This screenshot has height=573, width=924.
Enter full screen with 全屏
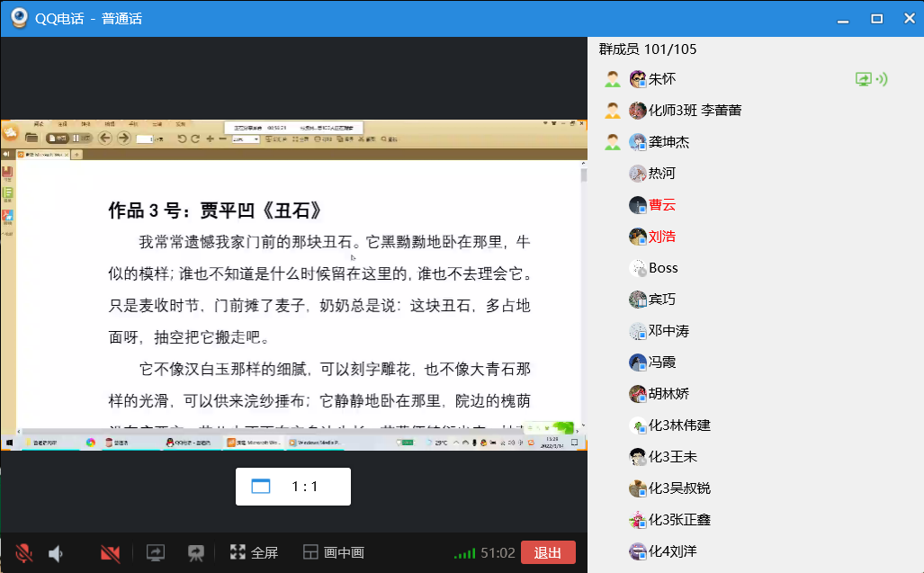point(254,553)
